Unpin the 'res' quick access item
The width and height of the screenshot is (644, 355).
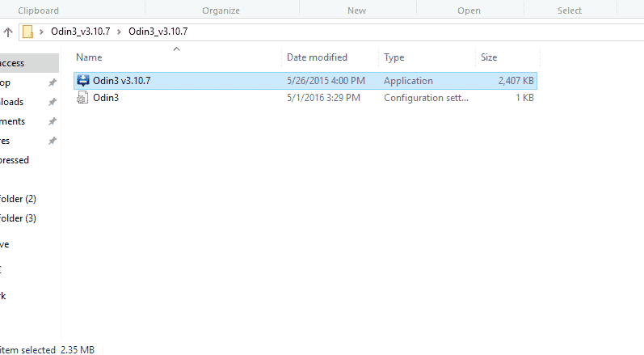pos(53,141)
